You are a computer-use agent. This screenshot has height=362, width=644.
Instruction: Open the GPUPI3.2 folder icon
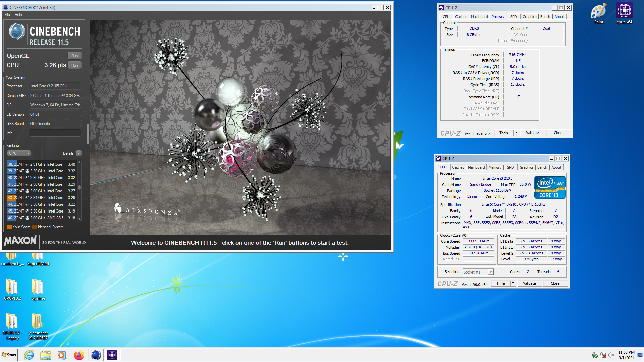[x=12, y=289]
